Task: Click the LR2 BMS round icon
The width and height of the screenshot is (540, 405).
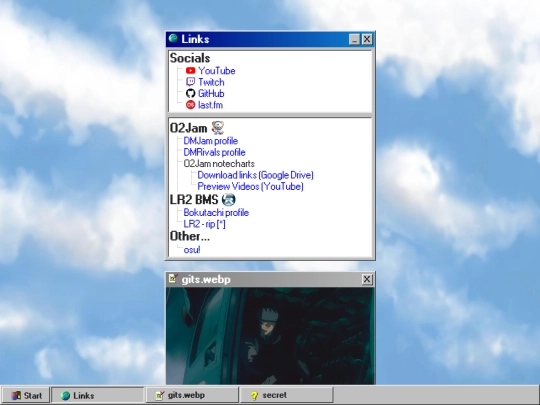Action: coord(228,199)
